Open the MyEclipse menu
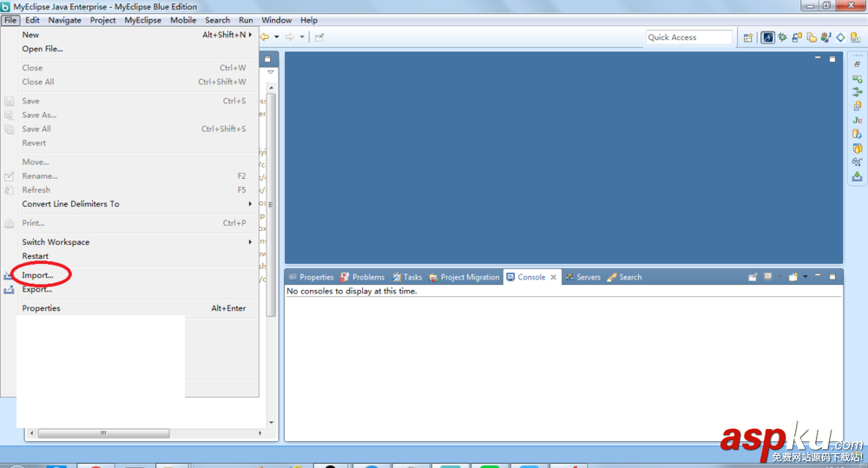The image size is (868, 468). (x=143, y=20)
